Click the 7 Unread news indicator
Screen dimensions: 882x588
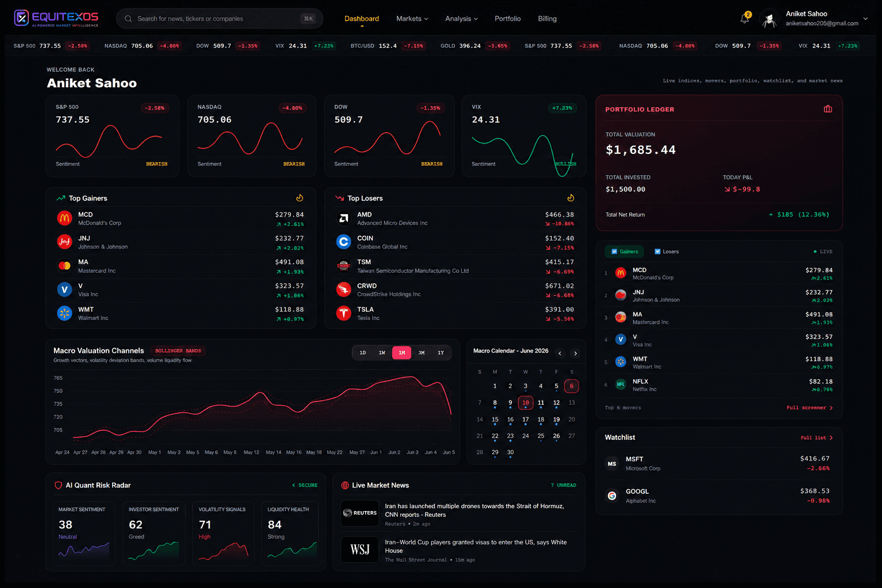pyautogui.click(x=563, y=485)
